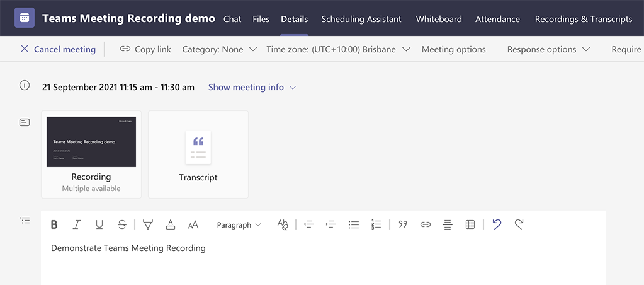Click the description list icon beside editor

(25, 221)
